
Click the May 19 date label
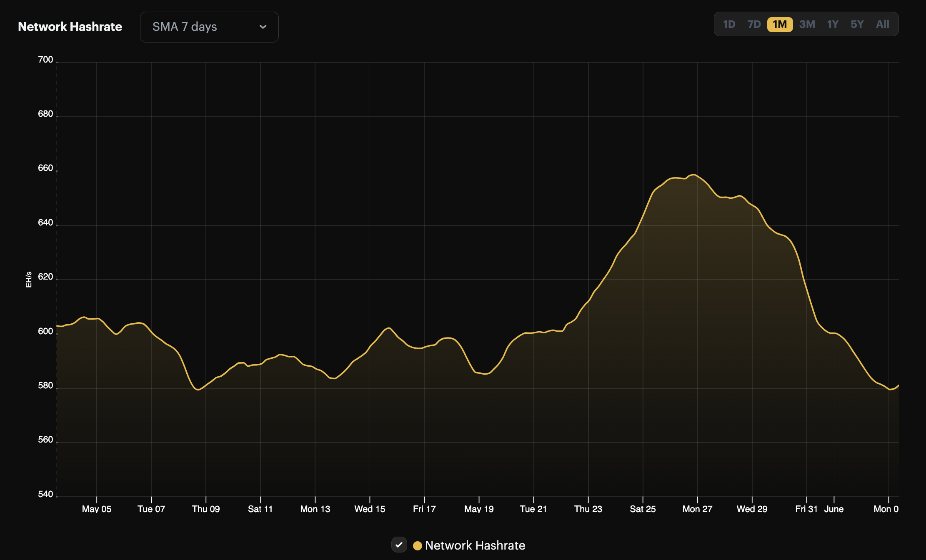coord(479,509)
